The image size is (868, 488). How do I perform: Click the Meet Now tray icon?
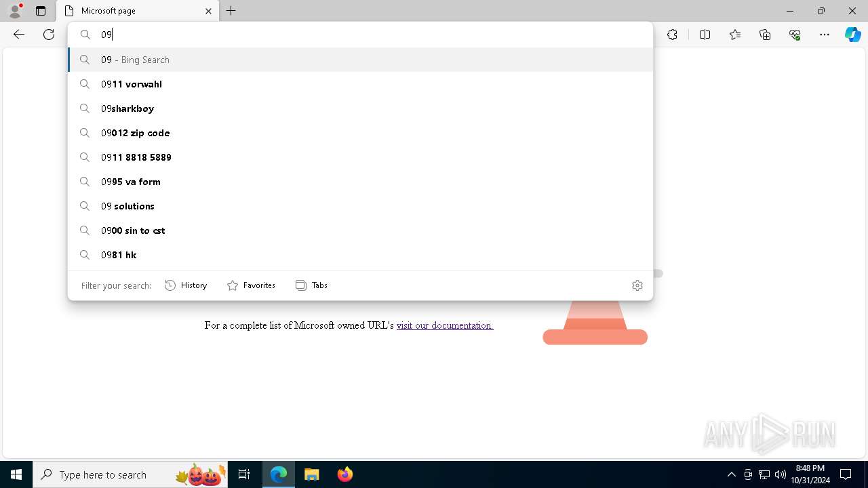pyautogui.click(x=748, y=474)
